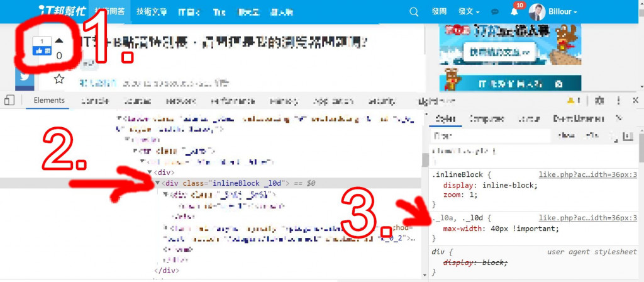Switch to the Sources panel tab

[138, 101]
